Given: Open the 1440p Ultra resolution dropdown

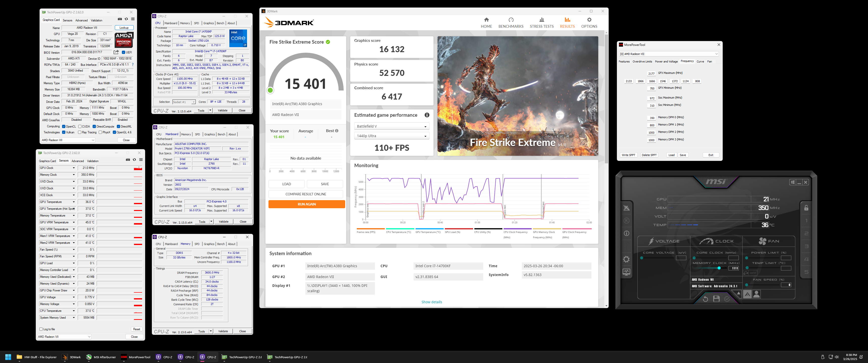Looking at the screenshot, I should click(x=392, y=136).
